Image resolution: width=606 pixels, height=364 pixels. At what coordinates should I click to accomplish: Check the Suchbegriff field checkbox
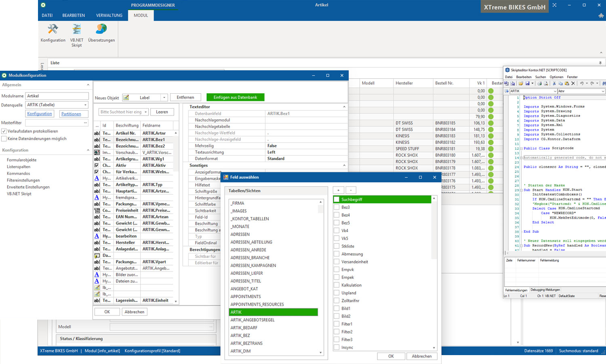337,200
